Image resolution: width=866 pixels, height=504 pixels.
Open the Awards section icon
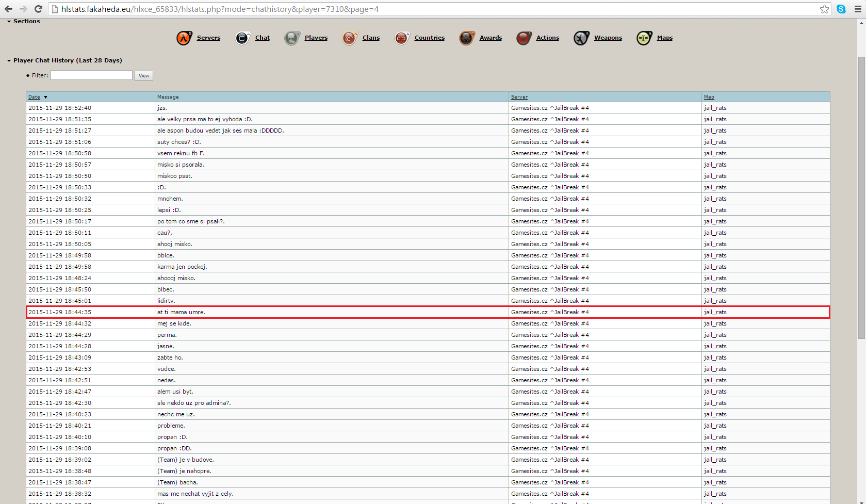click(467, 38)
